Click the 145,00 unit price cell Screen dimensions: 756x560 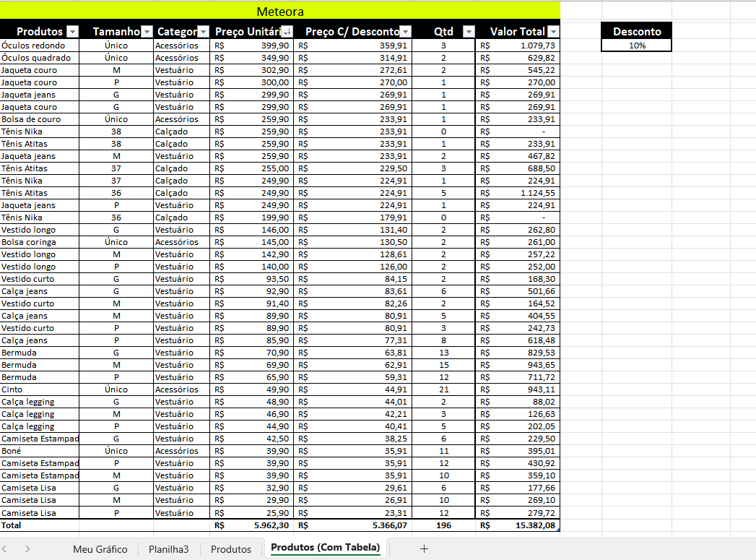tap(252, 242)
